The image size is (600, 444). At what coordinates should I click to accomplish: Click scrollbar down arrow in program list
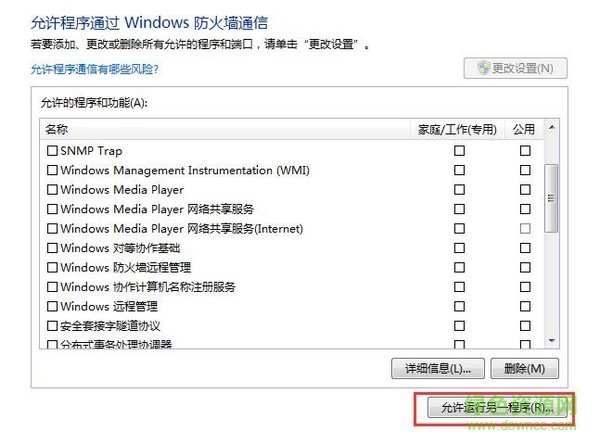(550, 343)
